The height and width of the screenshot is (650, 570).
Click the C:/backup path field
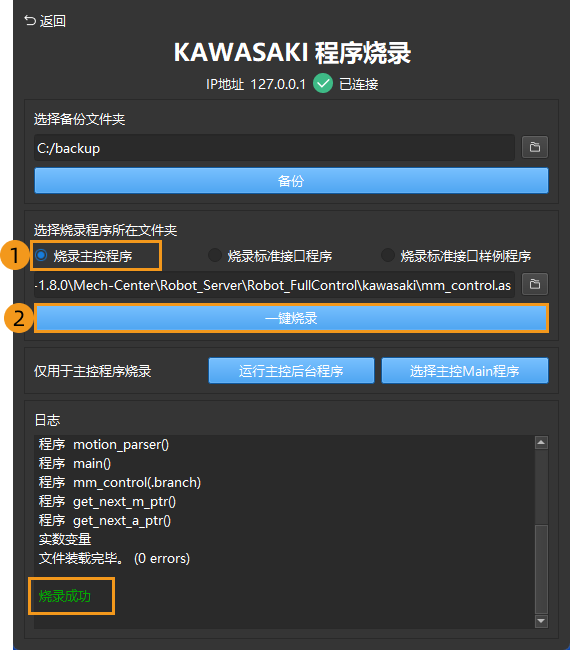click(x=274, y=148)
